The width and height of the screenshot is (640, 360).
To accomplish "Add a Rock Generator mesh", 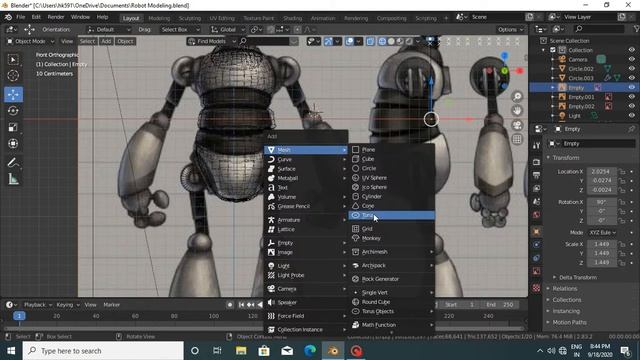I will tap(391, 279).
